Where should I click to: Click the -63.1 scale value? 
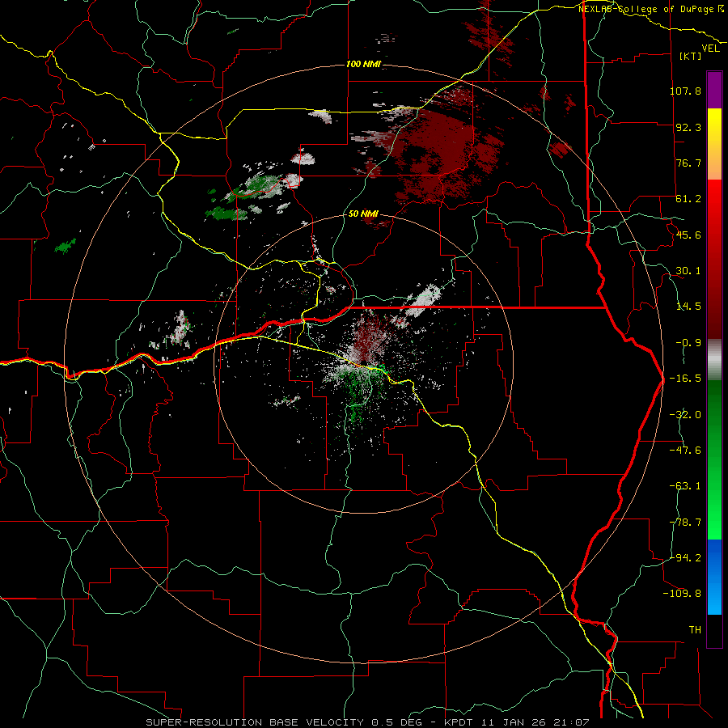point(685,486)
